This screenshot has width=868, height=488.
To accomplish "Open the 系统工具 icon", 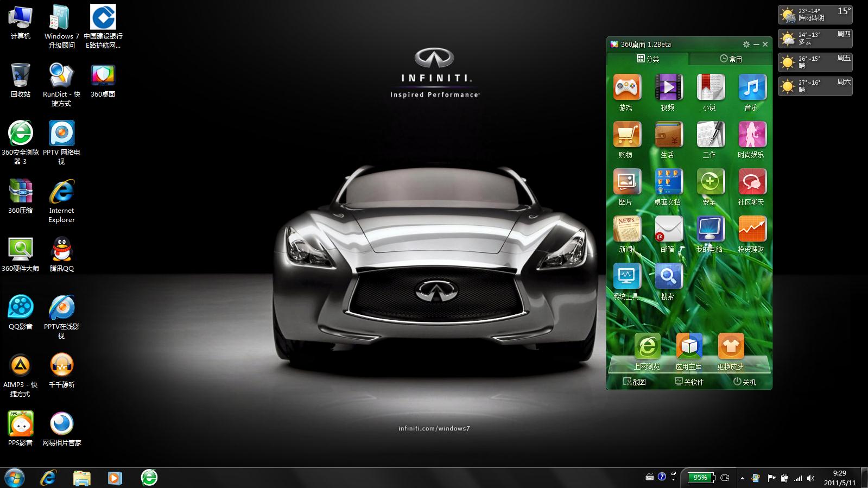I will (626, 276).
